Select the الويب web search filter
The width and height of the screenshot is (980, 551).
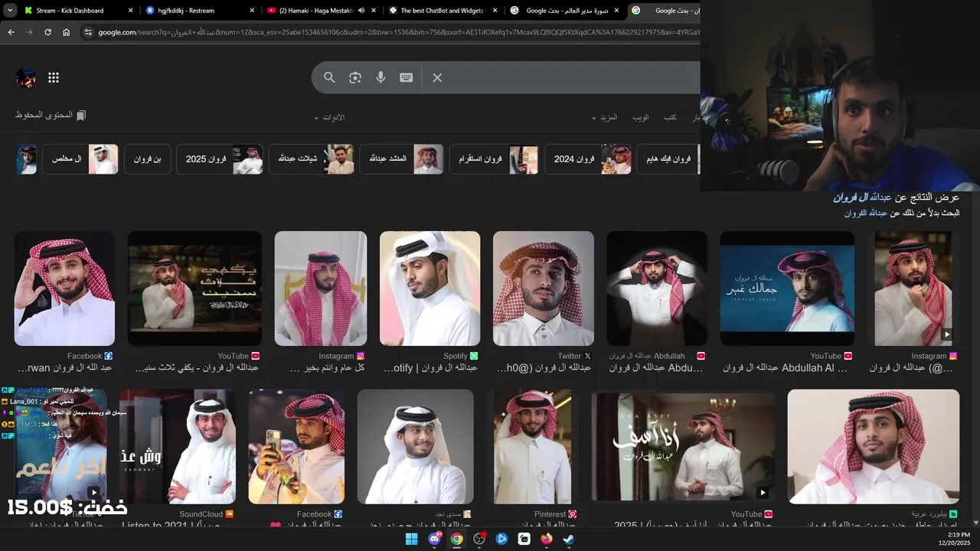(x=641, y=117)
